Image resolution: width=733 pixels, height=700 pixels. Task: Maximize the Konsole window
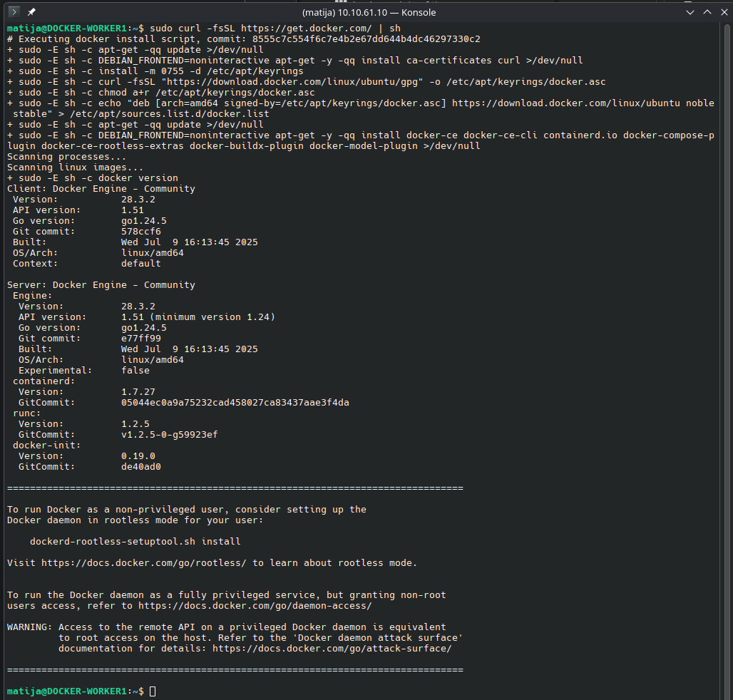tap(707, 12)
